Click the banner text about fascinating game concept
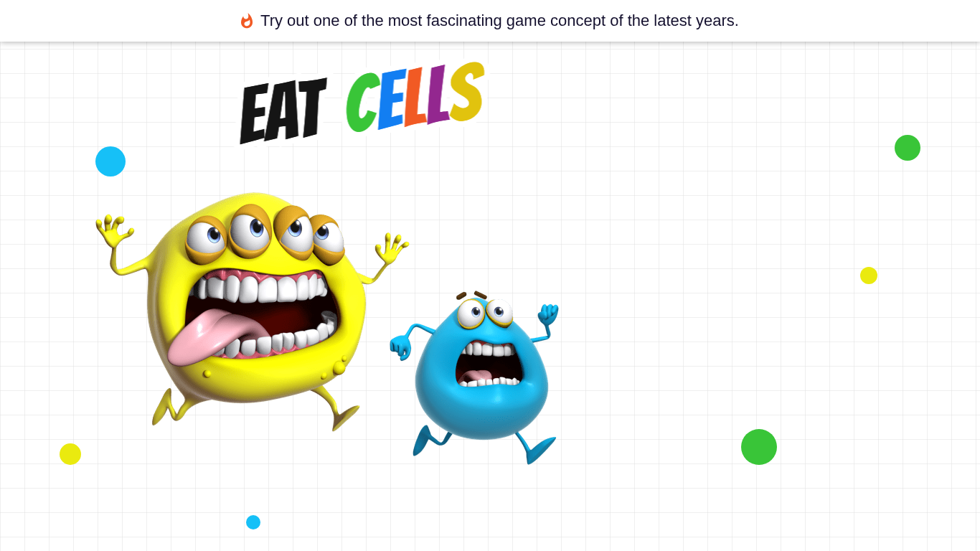The image size is (980, 551). click(499, 21)
